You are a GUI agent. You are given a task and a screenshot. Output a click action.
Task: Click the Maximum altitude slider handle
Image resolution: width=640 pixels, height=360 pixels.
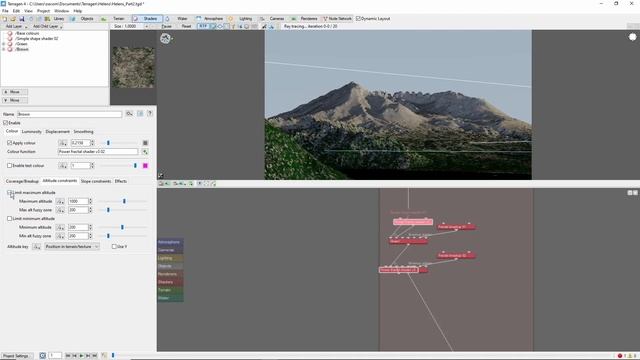point(124,201)
